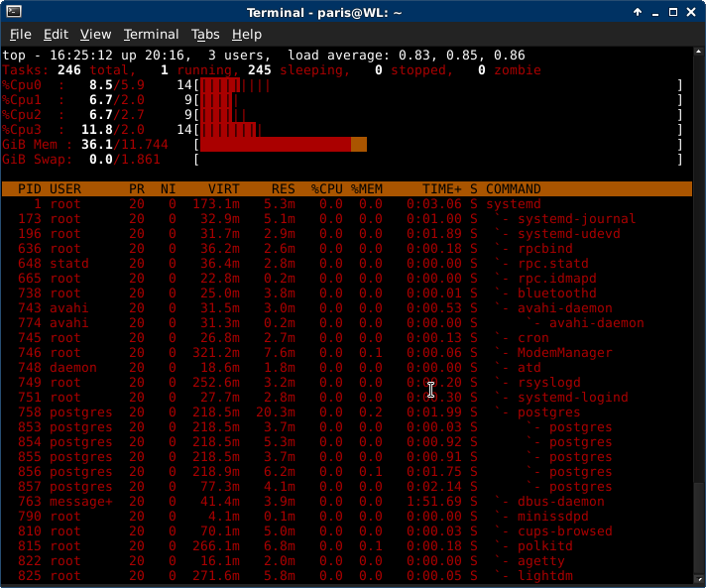Click the RES column header
The height and width of the screenshot is (588, 706).
(284, 189)
